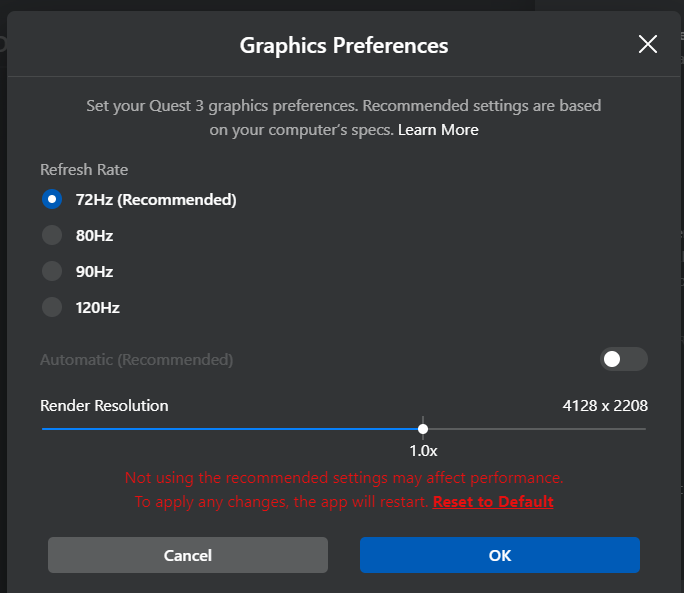The height and width of the screenshot is (593, 684).
Task: Choose the 80Hz refresh rate radio button
Action: pos(52,235)
